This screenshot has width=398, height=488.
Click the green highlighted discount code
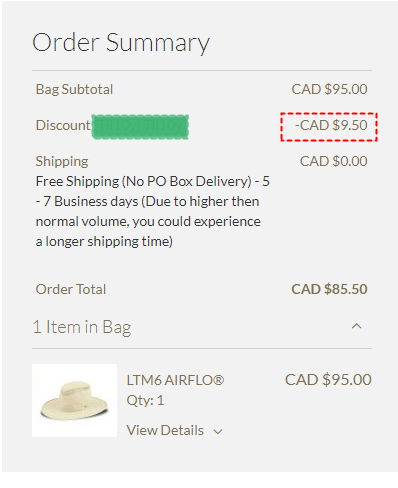pos(140,127)
